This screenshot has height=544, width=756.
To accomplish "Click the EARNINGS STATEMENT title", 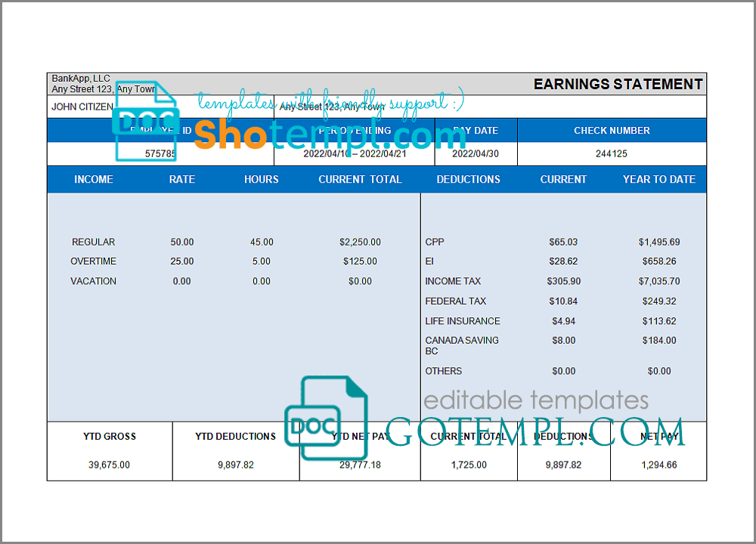I will [618, 84].
